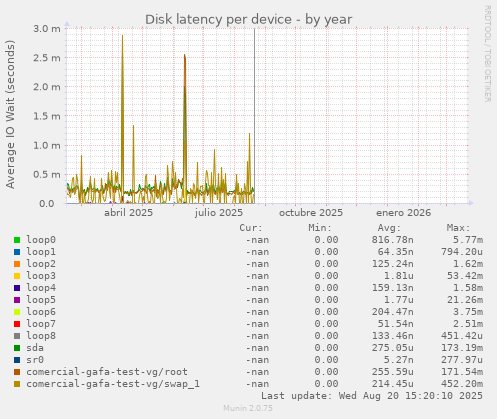
Task: Click the comercial-gafa-test-vg/root brown swatch
Action: click(x=17, y=372)
